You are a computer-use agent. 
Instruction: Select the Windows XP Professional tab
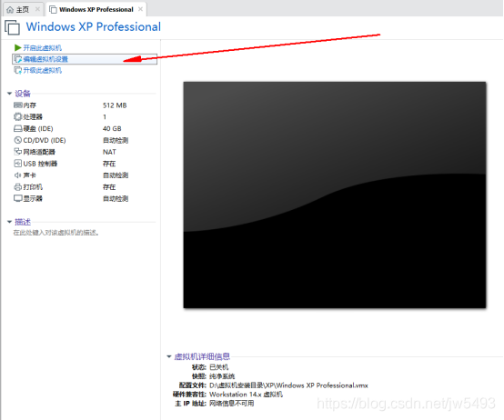(x=96, y=10)
